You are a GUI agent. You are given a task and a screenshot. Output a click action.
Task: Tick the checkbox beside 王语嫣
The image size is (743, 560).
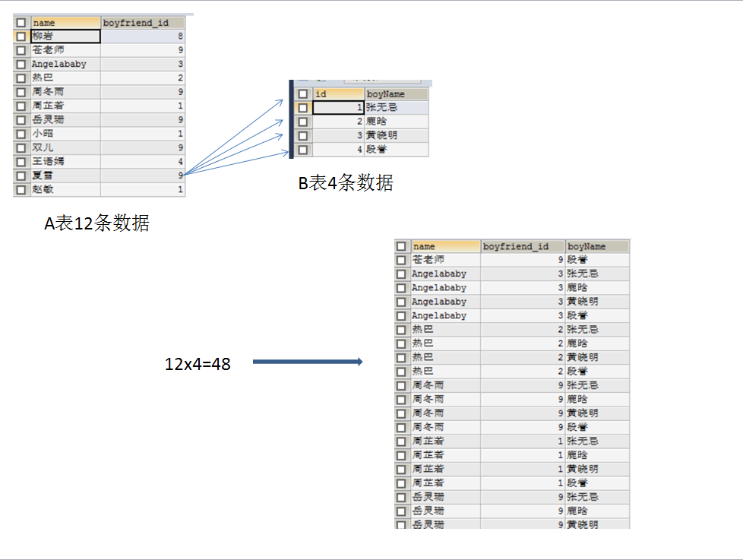[x=21, y=162]
